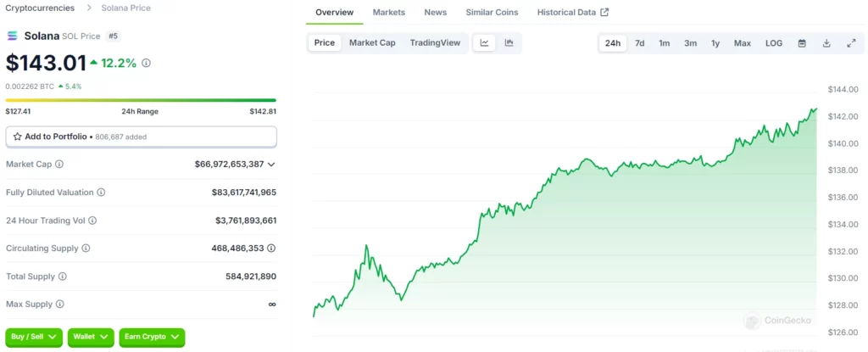Select the 3m time range
Screen dimensions: 868x352
pyautogui.click(x=690, y=43)
